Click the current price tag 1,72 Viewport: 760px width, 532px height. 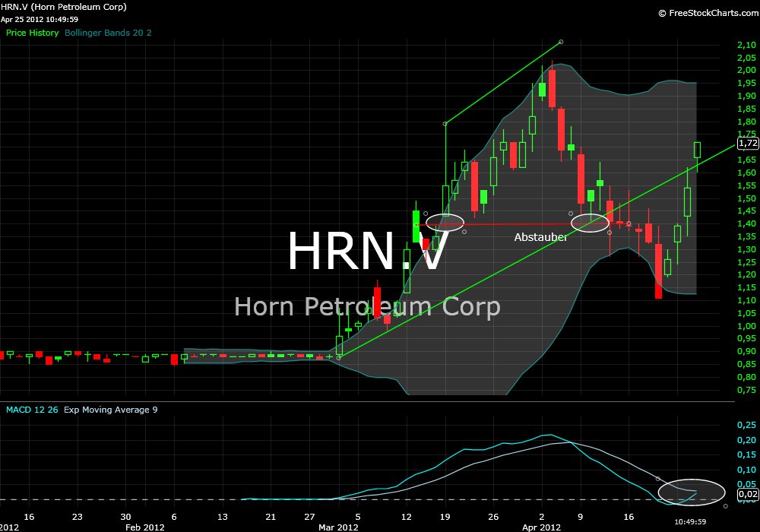(748, 143)
